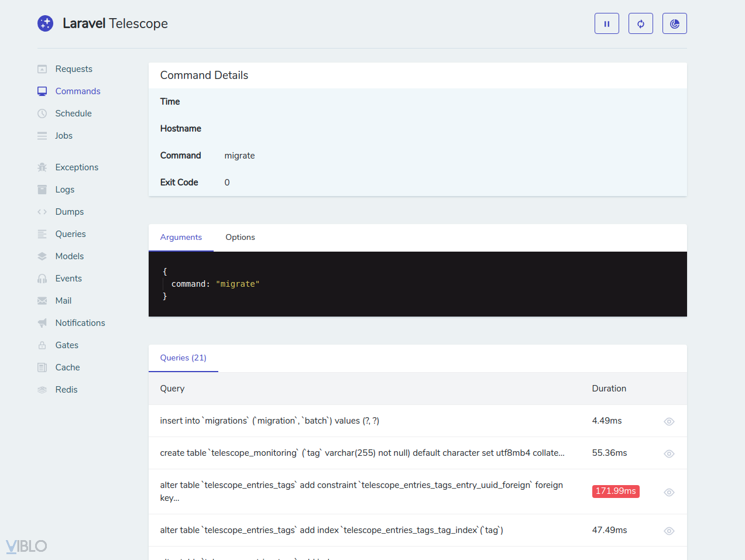Click the "migrate" command value
Screen dimensions: 745x560
239,156
